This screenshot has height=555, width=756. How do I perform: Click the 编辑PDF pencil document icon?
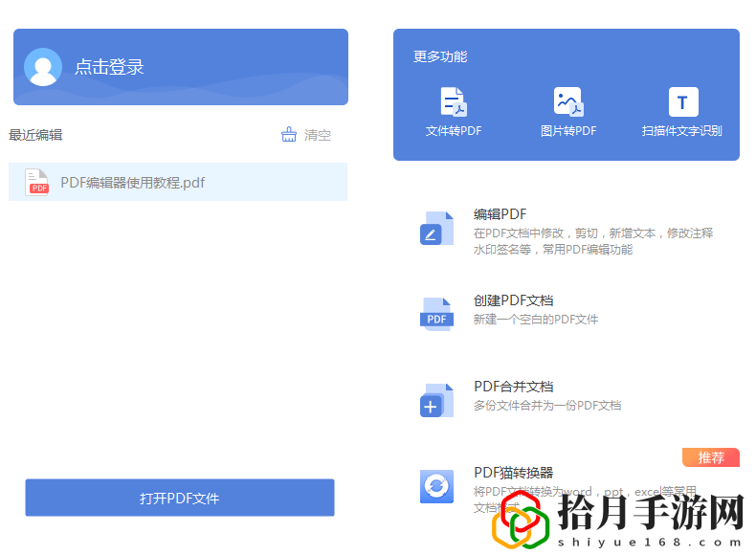point(436,228)
